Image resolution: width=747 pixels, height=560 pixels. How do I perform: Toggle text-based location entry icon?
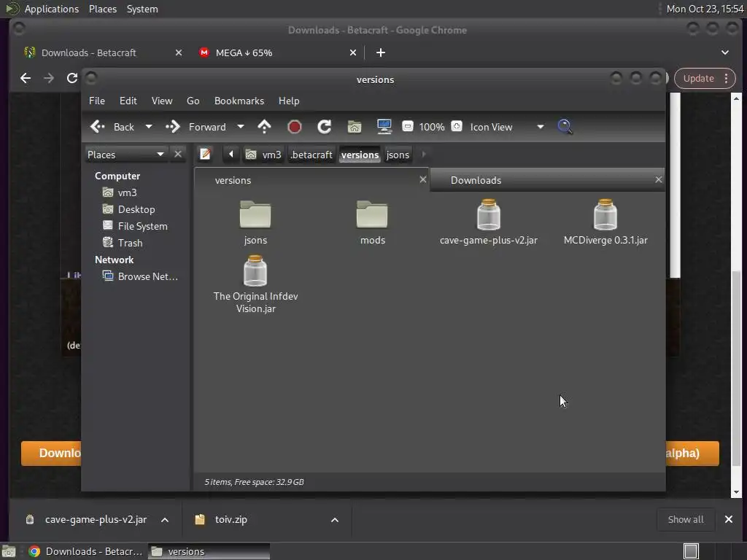click(205, 155)
